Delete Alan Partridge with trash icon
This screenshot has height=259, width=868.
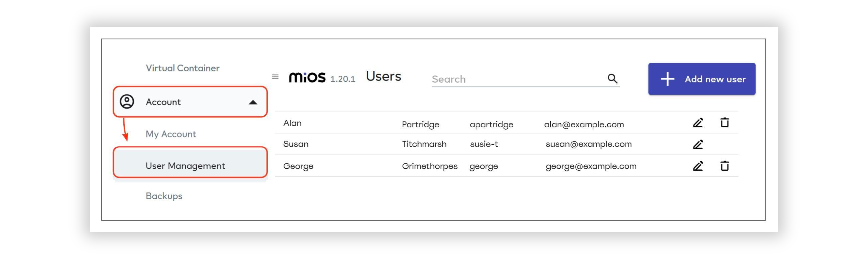(x=725, y=122)
